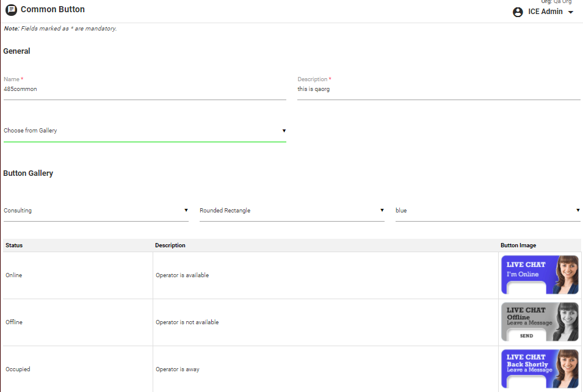Click the Status column header
This screenshot has width=583, height=392.
point(14,245)
